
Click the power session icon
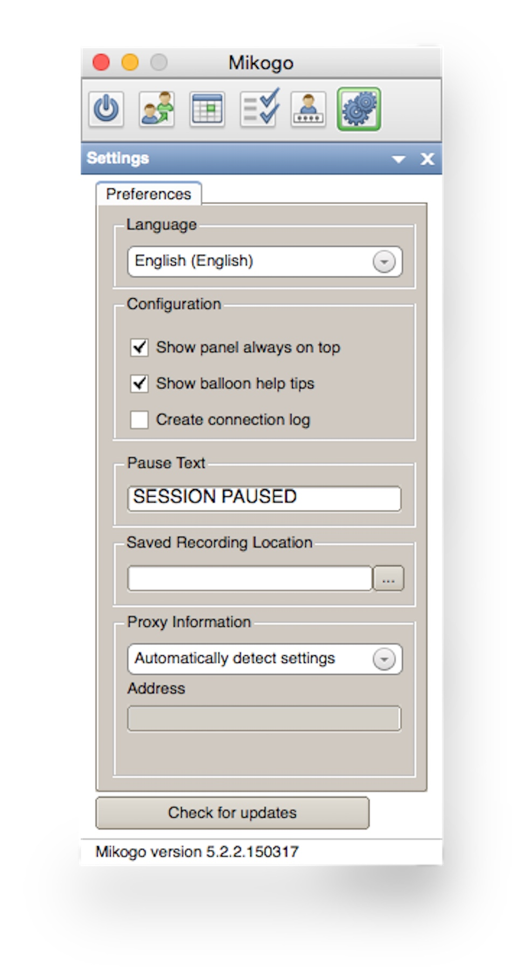pos(106,109)
